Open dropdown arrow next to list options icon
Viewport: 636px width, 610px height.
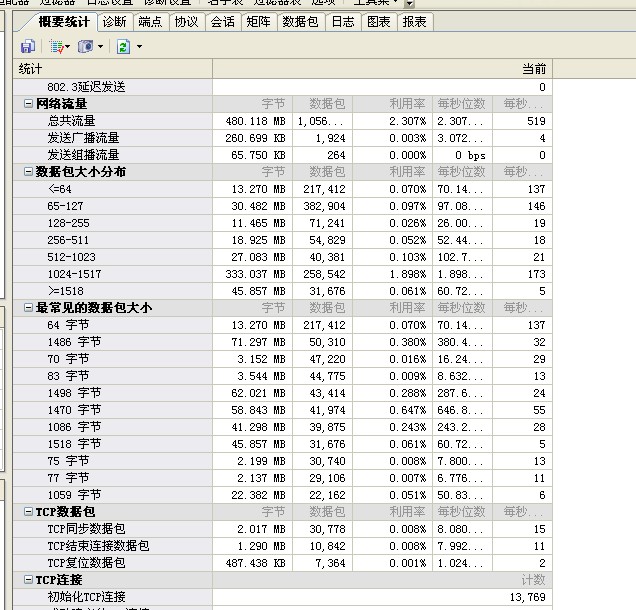68,47
